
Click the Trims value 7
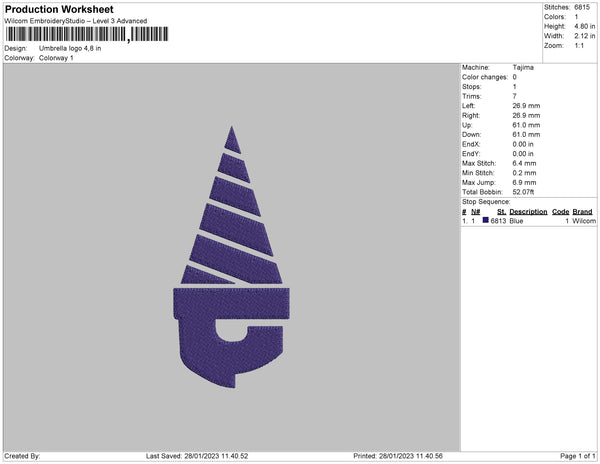point(514,96)
